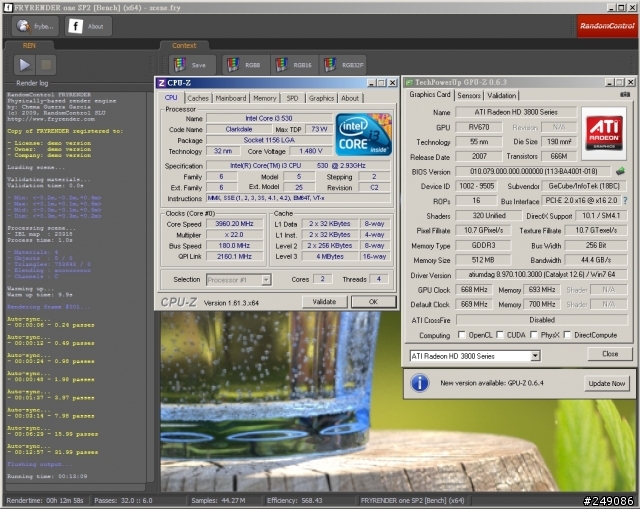Click the BIOS save chip icon
Image resolution: width=640 pixels, height=509 pixels.
pos(620,171)
